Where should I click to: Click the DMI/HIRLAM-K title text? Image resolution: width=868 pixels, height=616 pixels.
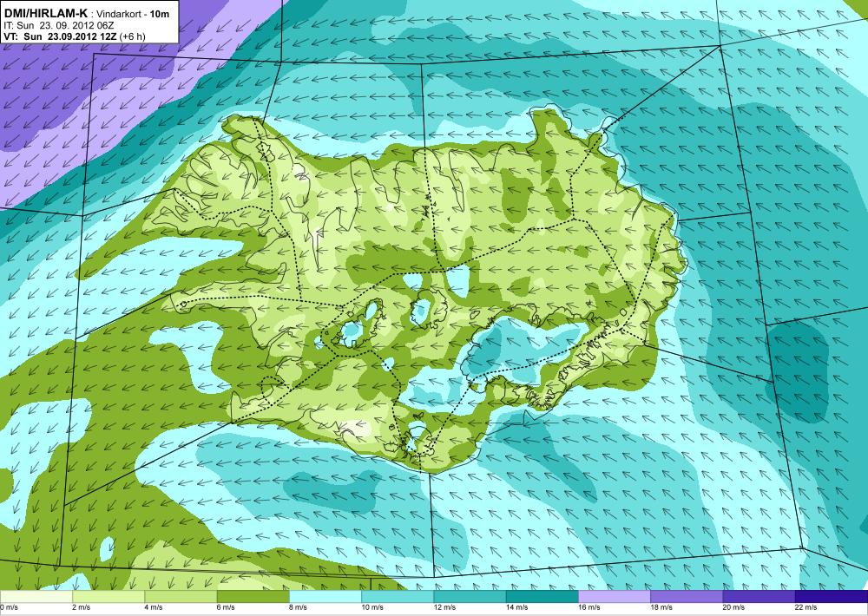pos(45,14)
